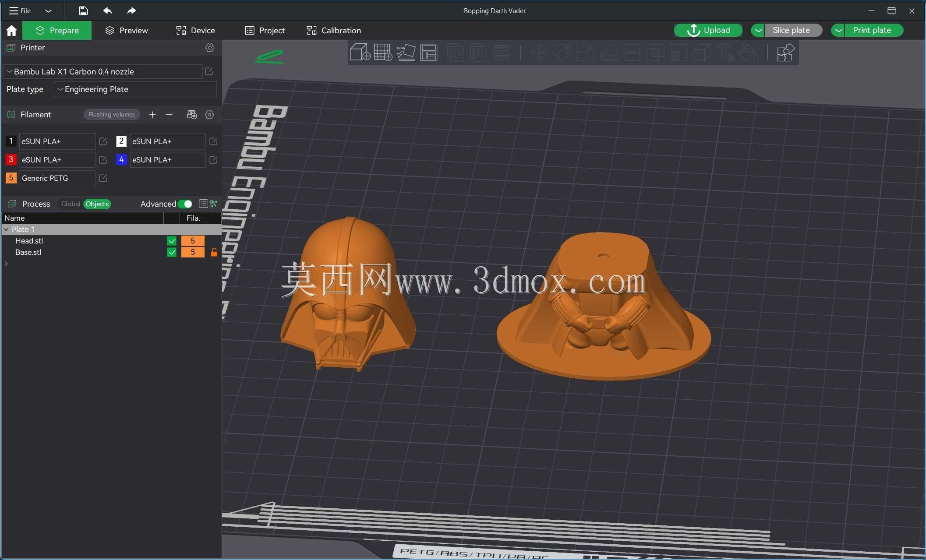Switch Process scope to Global
This screenshot has width=926, height=560.
(71, 204)
